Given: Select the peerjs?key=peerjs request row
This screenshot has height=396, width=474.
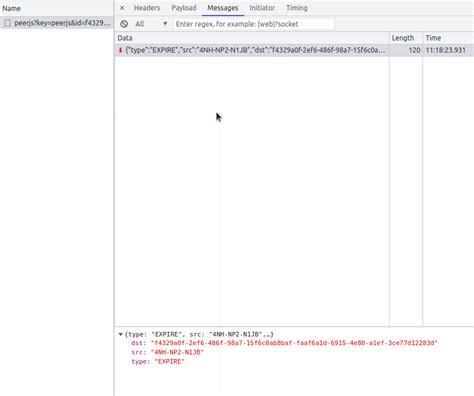Looking at the screenshot, I should [57, 23].
